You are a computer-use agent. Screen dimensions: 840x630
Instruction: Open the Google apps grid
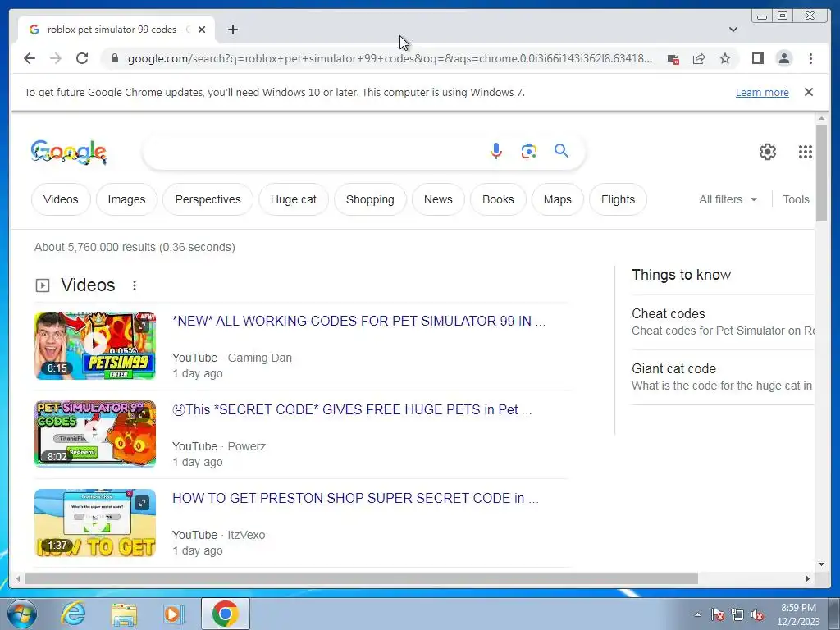[806, 152]
